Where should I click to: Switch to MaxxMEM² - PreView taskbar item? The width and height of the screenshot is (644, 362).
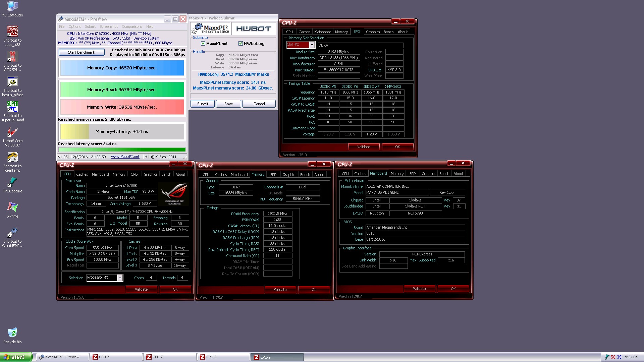(x=62, y=357)
